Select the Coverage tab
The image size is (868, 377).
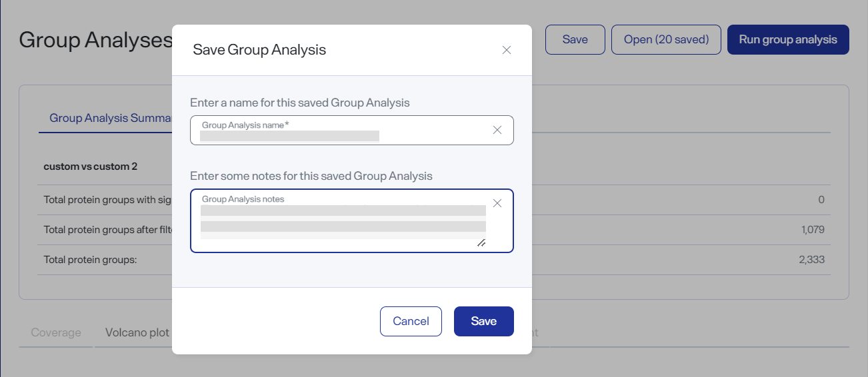pos(56,332)
